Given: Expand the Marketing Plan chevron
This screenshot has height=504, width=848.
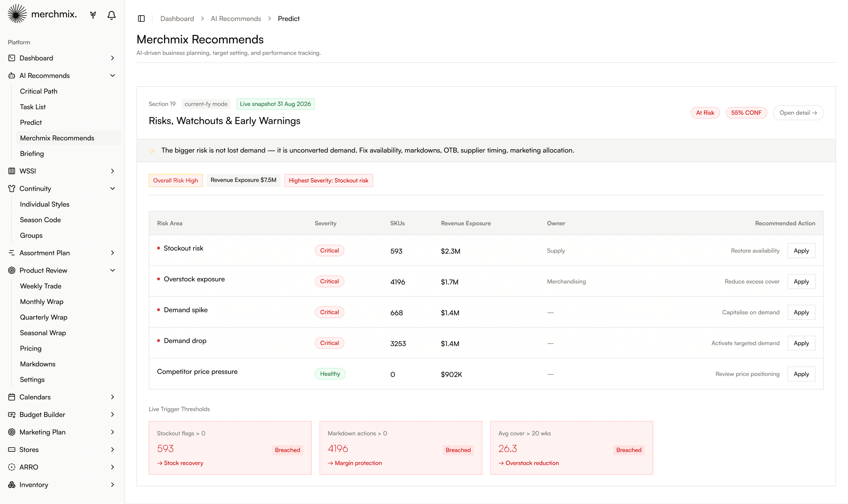Looking at the screenshot, I should tap(113, 432).
